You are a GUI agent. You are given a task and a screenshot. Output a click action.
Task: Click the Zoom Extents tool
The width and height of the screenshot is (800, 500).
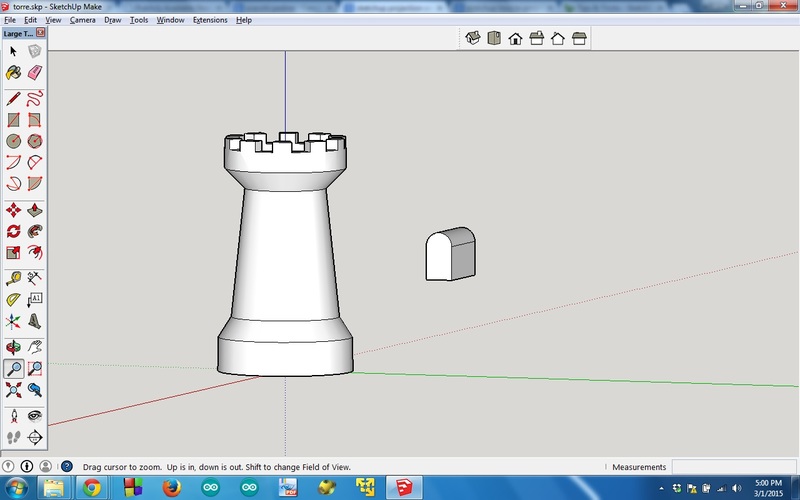coord(13,390)
